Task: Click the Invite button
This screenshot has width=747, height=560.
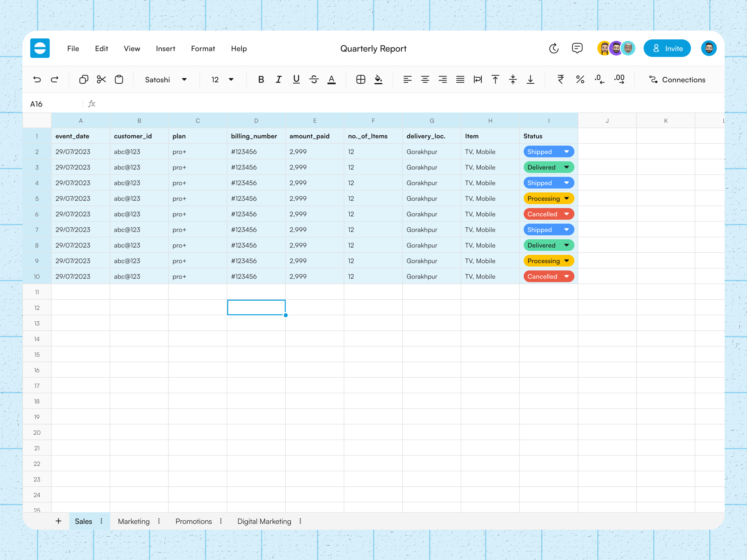Action: (x=667, y=48)
